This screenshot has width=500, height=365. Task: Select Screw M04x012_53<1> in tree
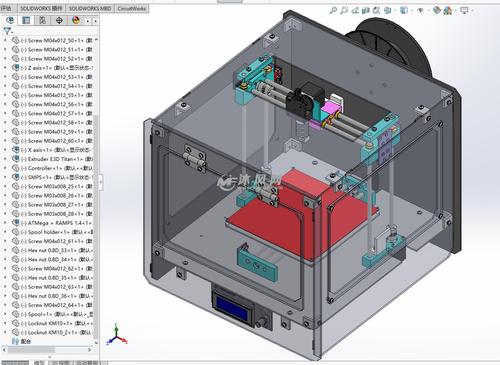coord(52,77)
